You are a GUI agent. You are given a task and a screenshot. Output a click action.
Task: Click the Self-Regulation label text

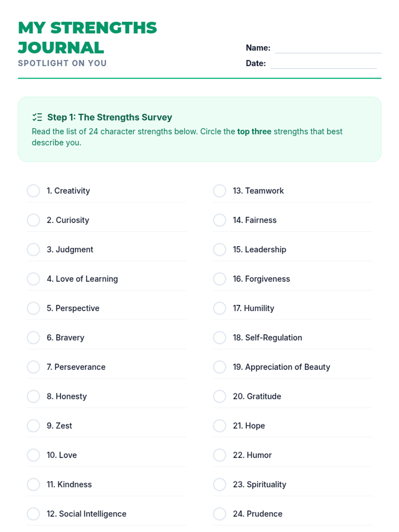(x=267, y=337)
